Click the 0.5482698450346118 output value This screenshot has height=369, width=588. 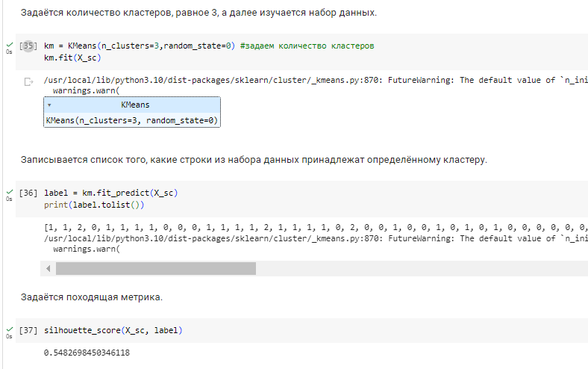pos(87,352)
